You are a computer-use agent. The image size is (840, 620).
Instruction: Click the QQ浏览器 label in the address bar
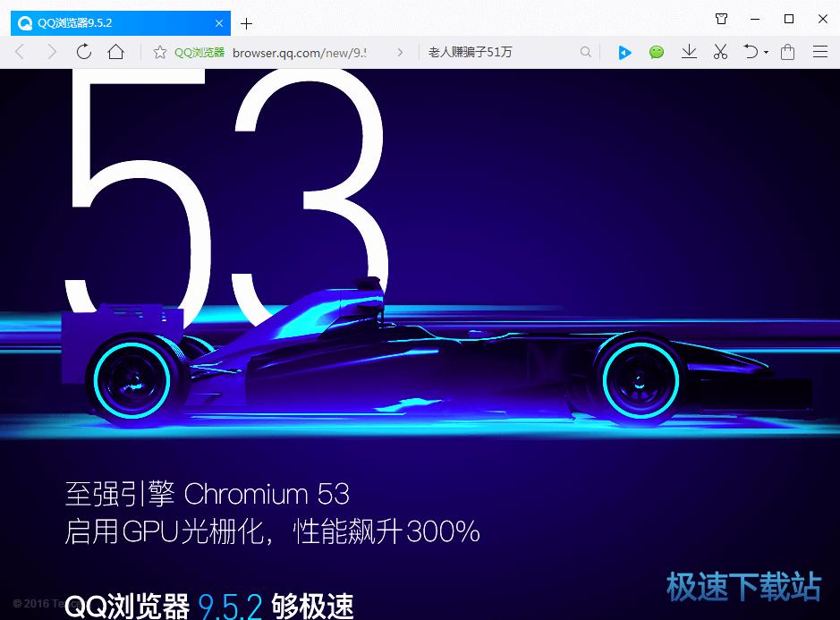point(200,51)
